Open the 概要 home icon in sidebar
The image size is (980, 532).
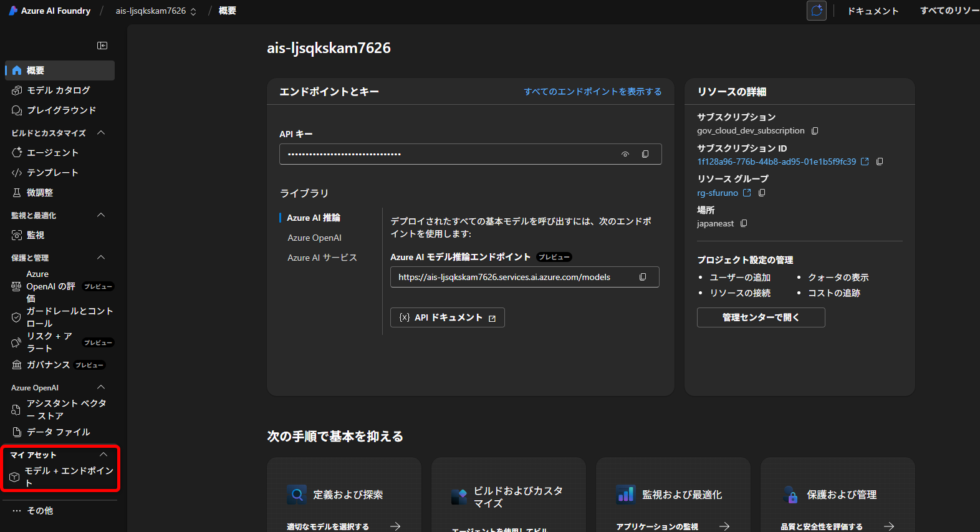(17, 70)
